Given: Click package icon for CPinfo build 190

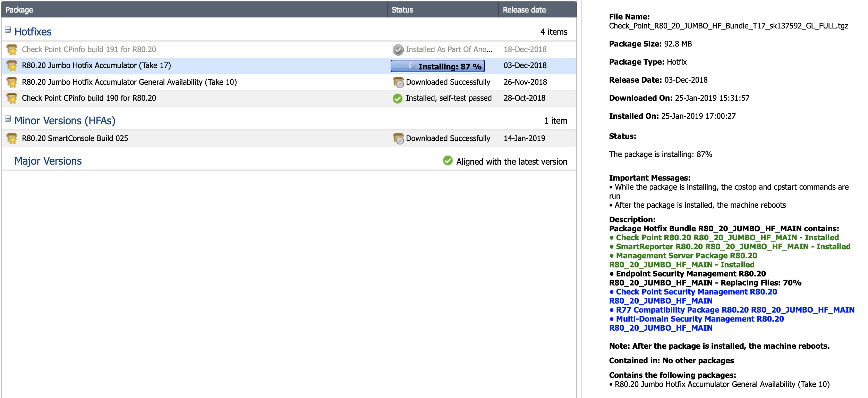Looking at the screenshot, I should (12, 98).
